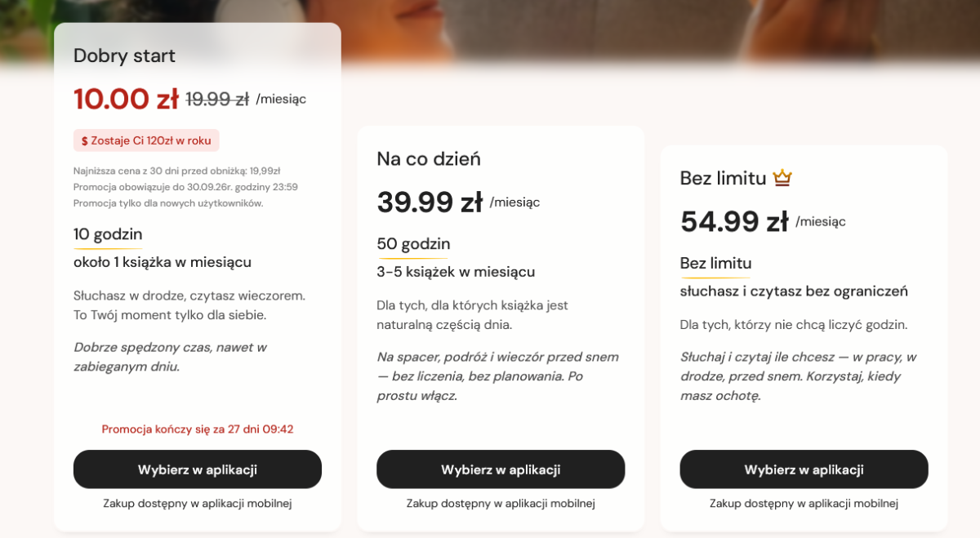980x538 pixels.
Task: Select the Na co dzień plan title
Action: click(x=429, y=158)
